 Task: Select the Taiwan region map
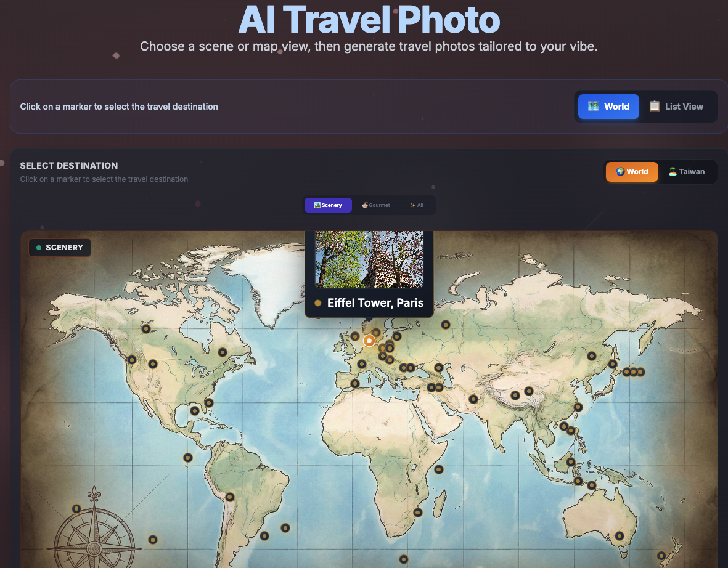tap(687, 172)
